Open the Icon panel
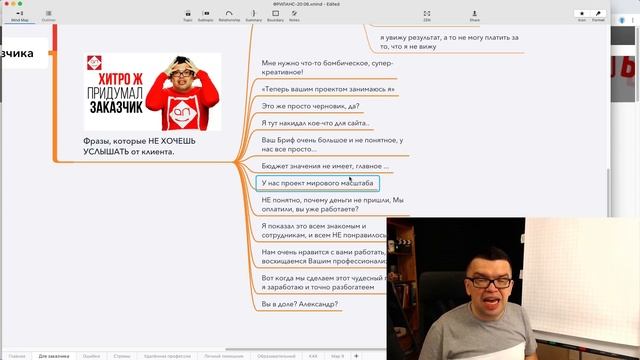This screenshot has width=640, height=360. click(582, 16)
